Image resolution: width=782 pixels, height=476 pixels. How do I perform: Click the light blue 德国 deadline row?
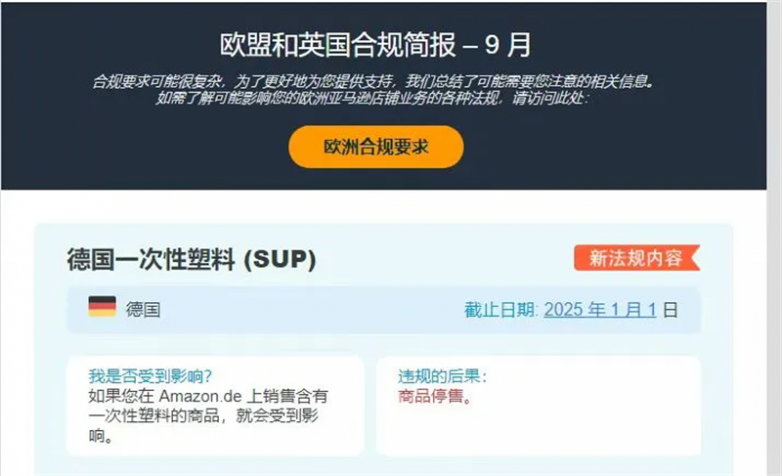point(384,310)
